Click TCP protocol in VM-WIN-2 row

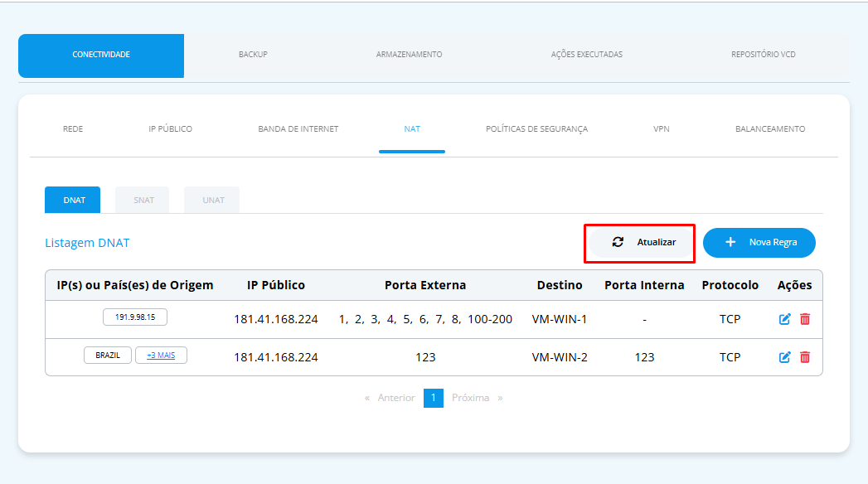point(730,357)
